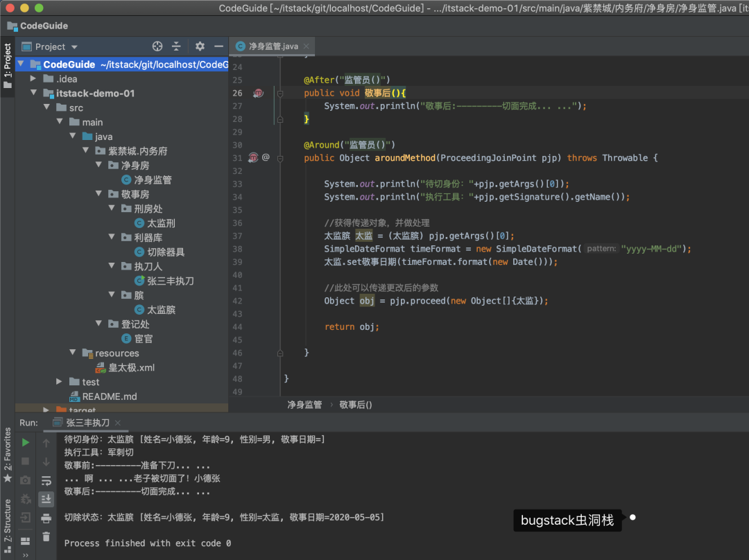Click the AOP advice gutter icon on line 31
This screenshot has height=560, width=749.
tap(253, 158)
